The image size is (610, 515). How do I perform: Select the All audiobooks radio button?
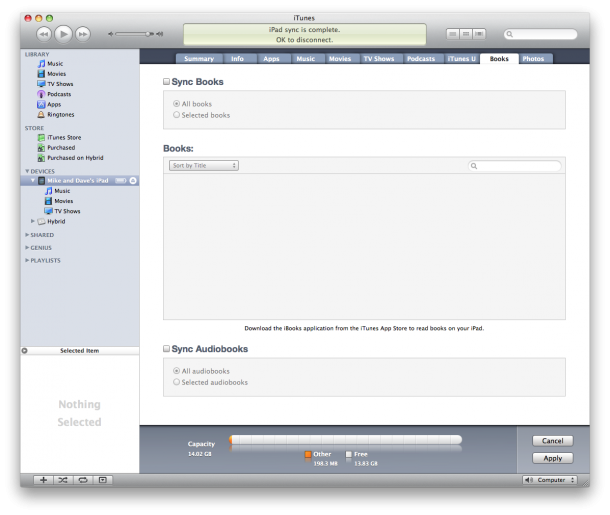point(176,371)
